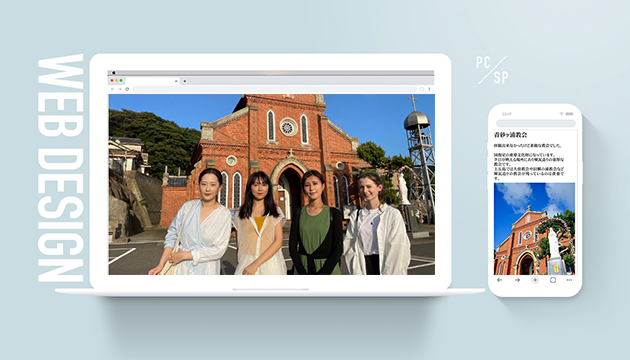The image size is (630, 360).
Task: Reload the page in the desktop browser
Action: coord(127,89)
